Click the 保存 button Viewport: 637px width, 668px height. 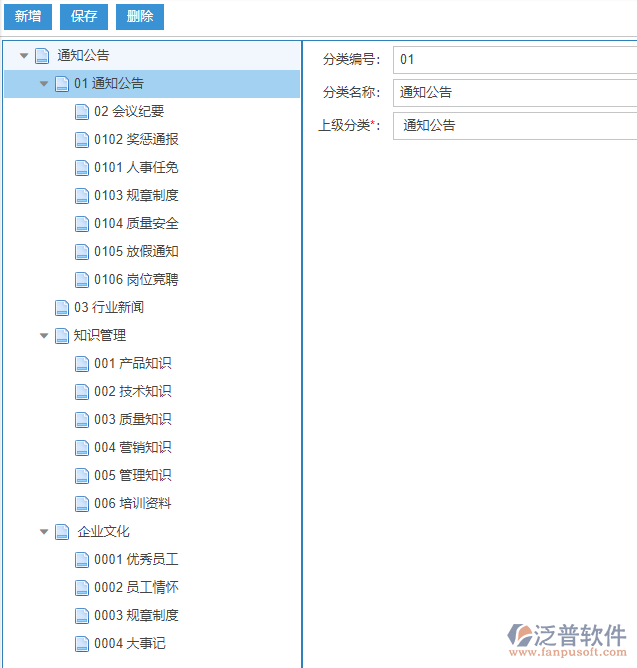coord(84,16)
